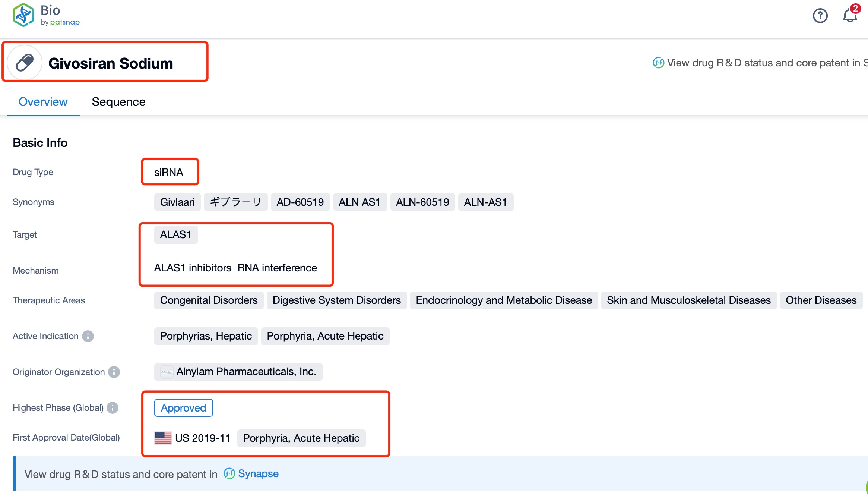The width and height of the screenshot is (868, 501).
Task: Select the Overview tab
Action: point(44,101)
